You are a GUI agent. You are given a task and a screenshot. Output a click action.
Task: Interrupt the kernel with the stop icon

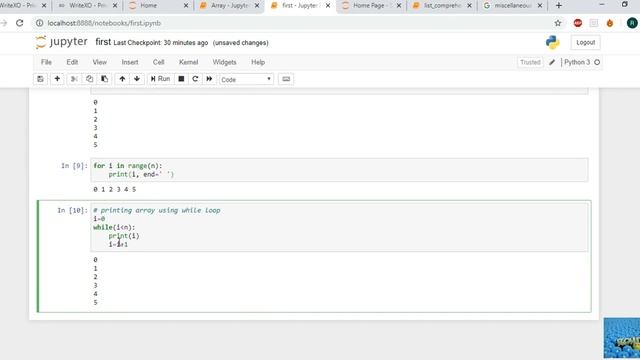point(181,79)
